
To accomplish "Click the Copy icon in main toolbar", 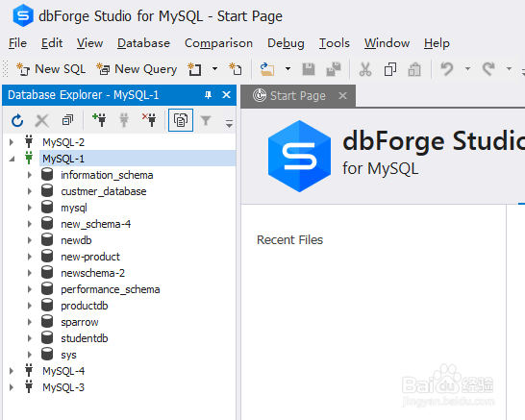I will (390, 69).
